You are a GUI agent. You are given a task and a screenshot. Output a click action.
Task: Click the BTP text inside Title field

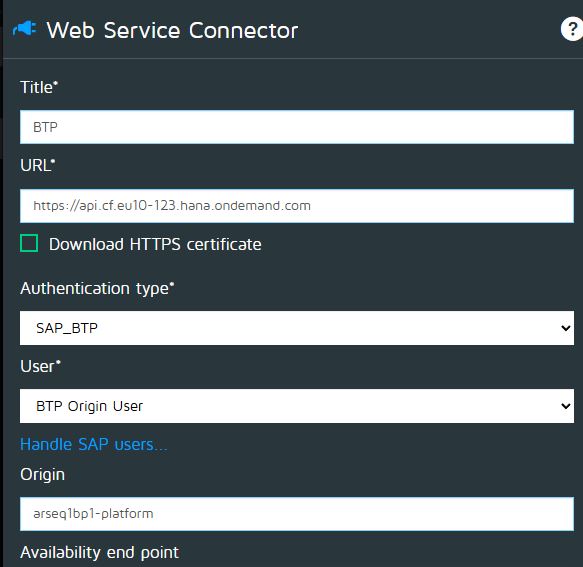click(45, 127)
